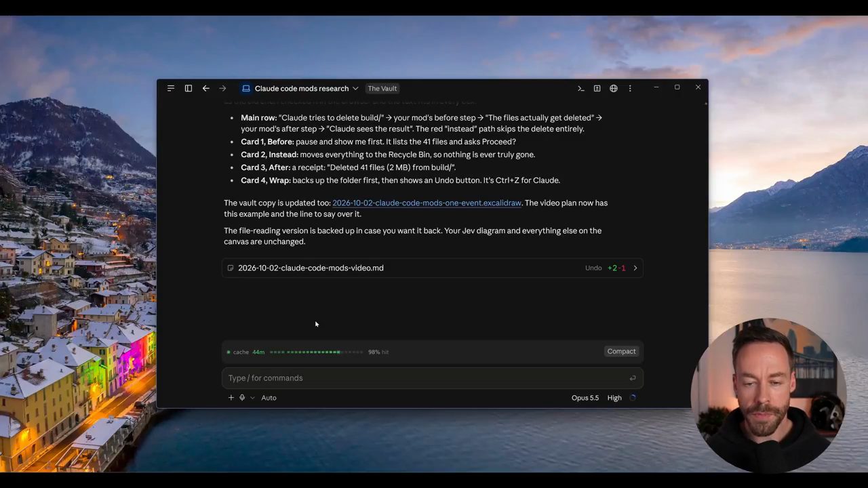
Task: Click the Card 2, Instead bullet text
Action: pos(388,155)
